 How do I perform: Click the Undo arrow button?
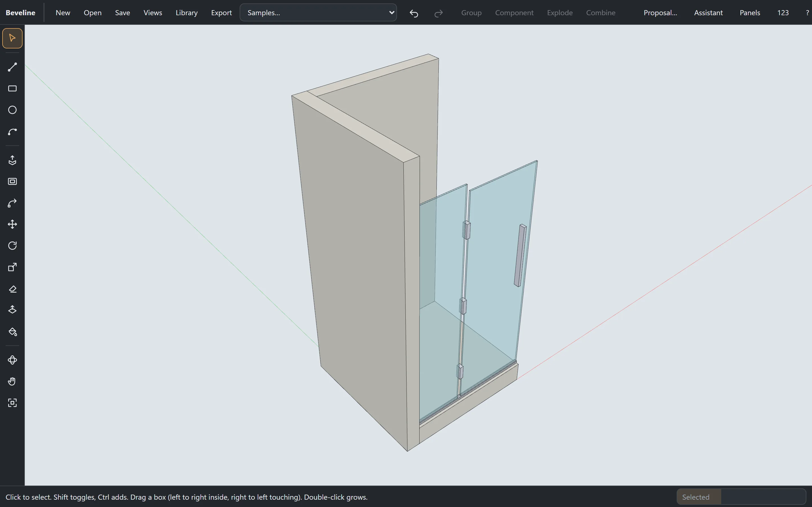pos(414,13)
